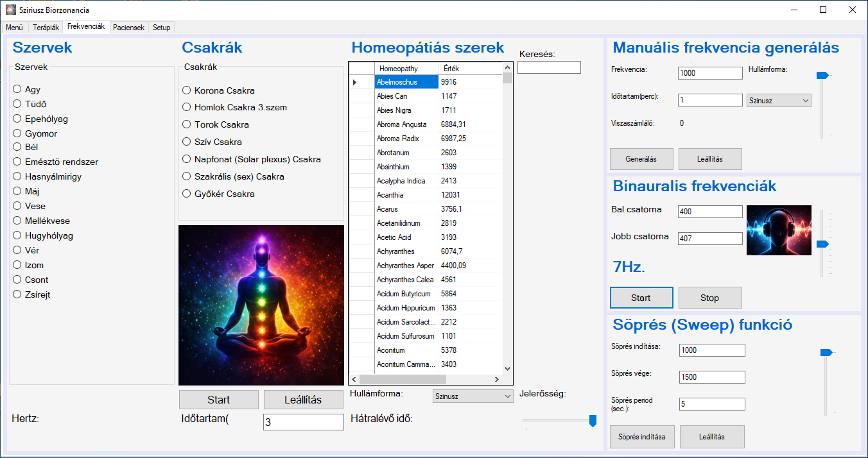Click the Keresés search input field
This screenshot has width=868, height=458.
coord(549,67)
